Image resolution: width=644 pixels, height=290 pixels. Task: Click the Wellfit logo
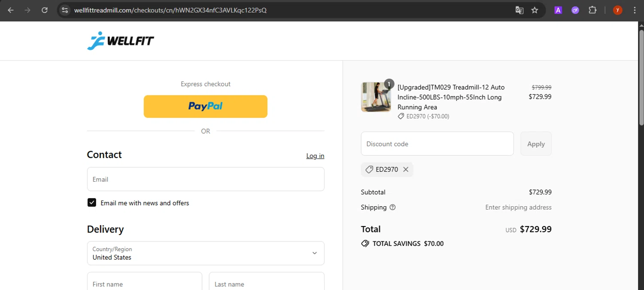121,41
